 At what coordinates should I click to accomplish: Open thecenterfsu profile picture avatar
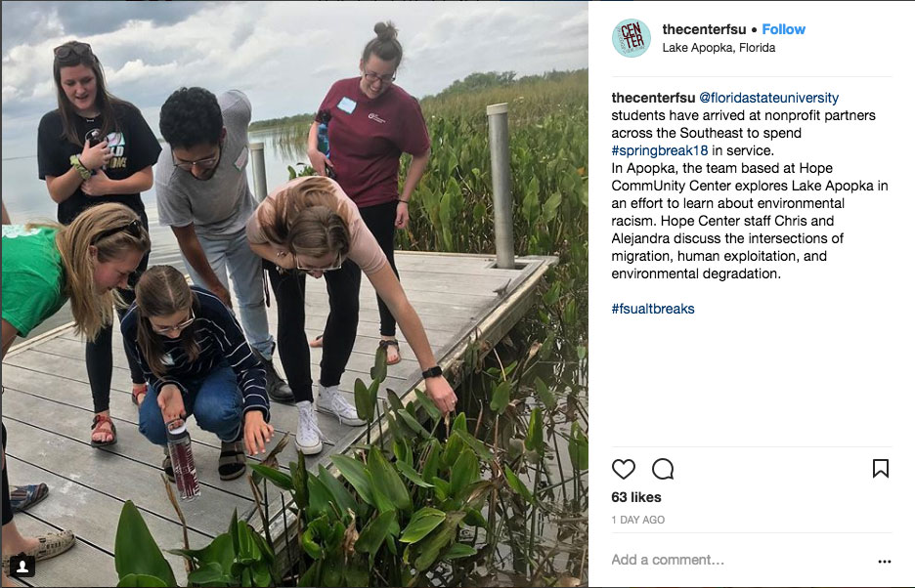pos(631,38)
